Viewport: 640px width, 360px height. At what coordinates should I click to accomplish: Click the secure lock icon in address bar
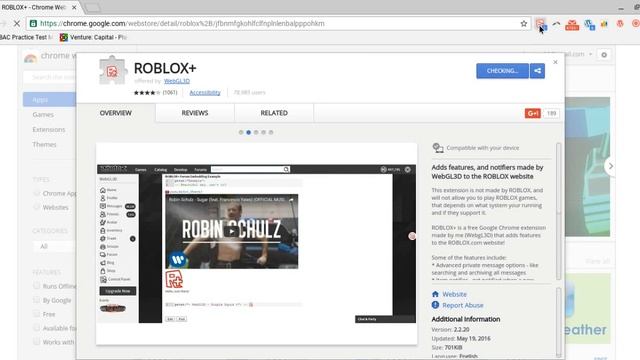click(33, 24)
